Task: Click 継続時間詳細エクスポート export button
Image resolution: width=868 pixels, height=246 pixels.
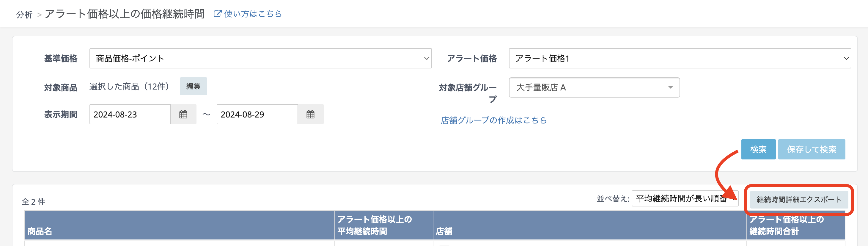Action: click(x=798, y=200)
